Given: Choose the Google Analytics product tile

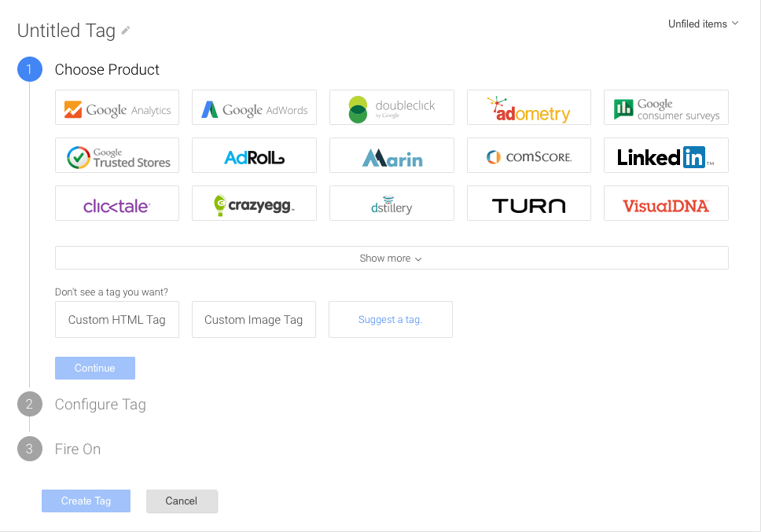Looking at the screenshot, I should point(117,107).
